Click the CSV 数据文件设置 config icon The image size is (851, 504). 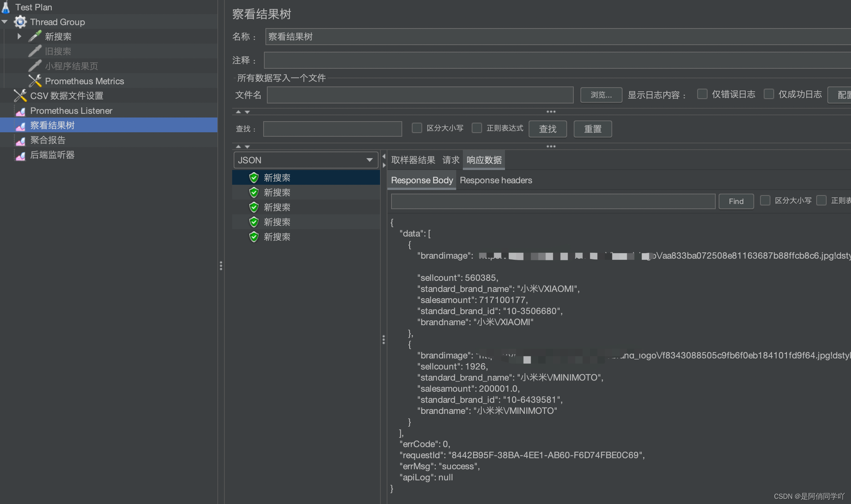click(20, 95)
